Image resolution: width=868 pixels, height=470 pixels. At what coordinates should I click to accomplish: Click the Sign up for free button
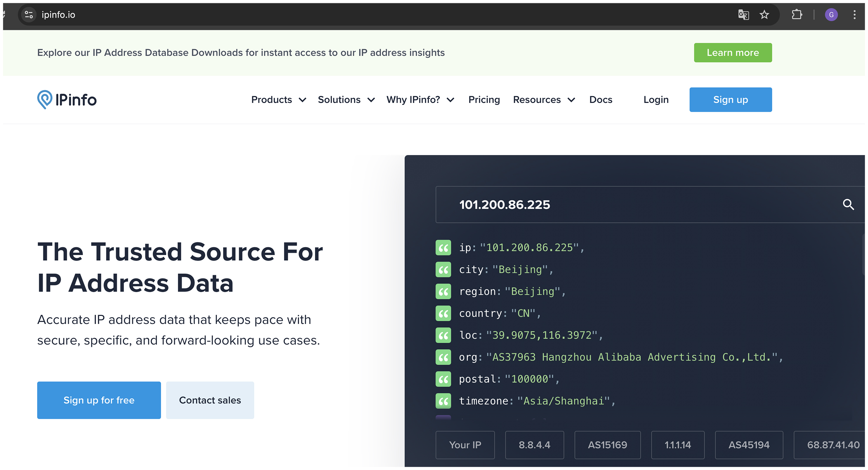pos(99,400)
